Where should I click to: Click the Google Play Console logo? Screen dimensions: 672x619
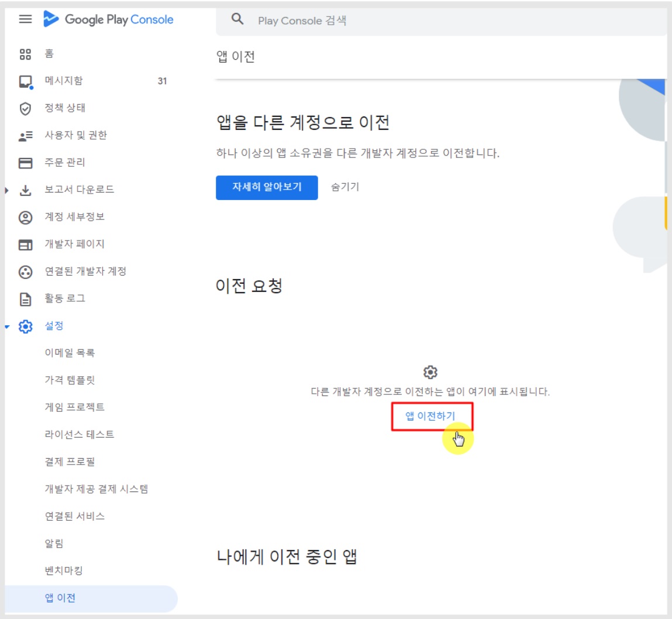(x=108, y=19)
